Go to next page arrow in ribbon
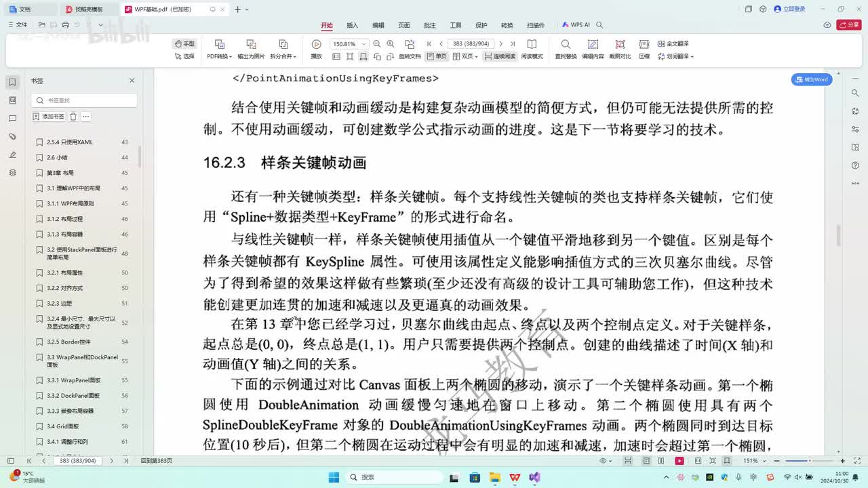Image resolution: width=868 pixels, height=488 pixels. tap(501, 43)
